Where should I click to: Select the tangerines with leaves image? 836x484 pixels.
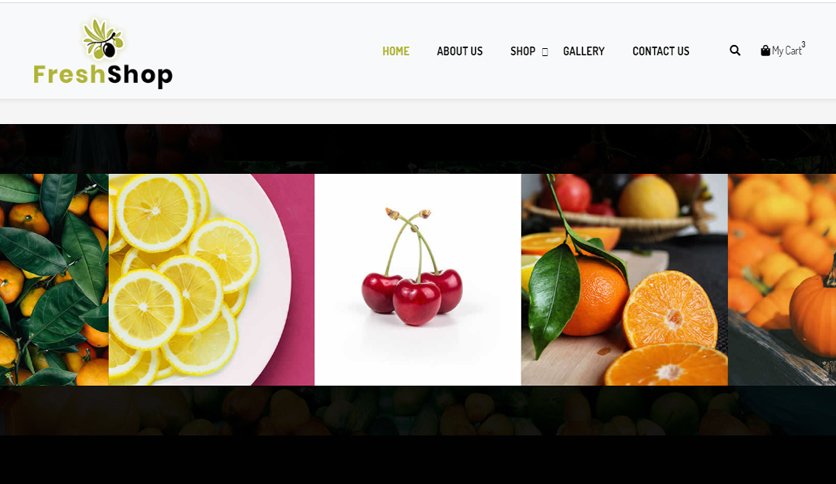[54, 279]
